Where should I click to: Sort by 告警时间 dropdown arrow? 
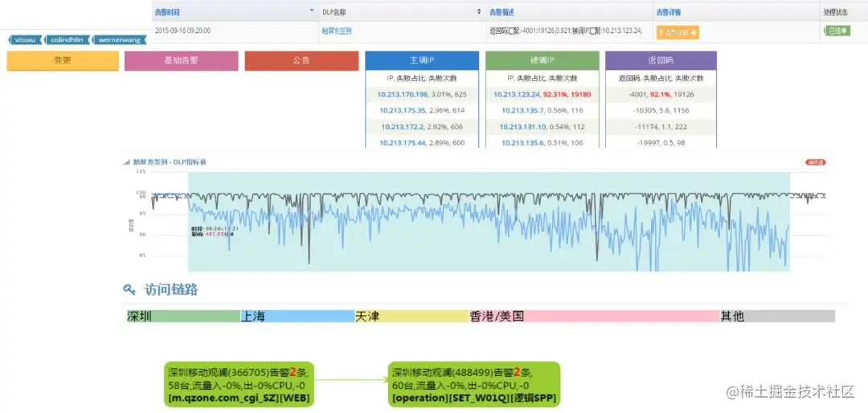pos(312,11)
